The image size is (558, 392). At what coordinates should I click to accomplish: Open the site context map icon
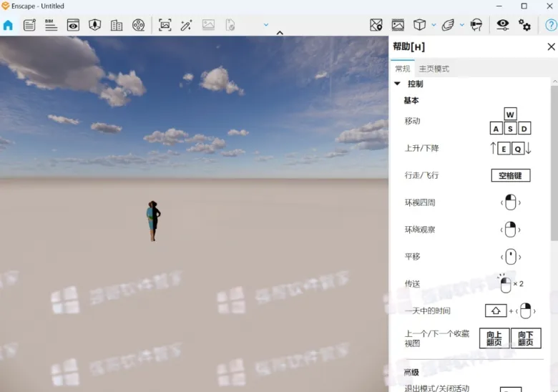pos(376,25)
